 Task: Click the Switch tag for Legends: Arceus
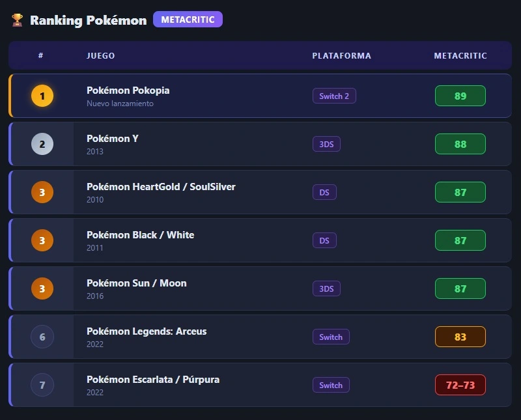331,337
